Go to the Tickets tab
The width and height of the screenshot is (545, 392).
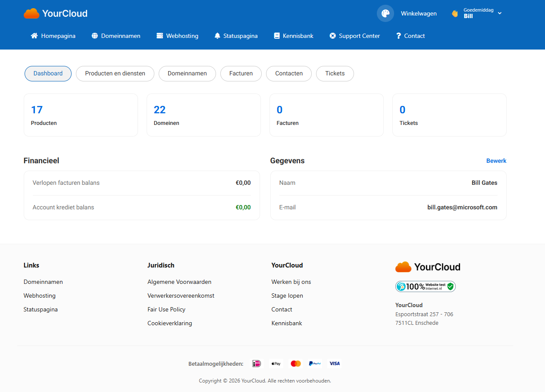(x=335, y=73)
